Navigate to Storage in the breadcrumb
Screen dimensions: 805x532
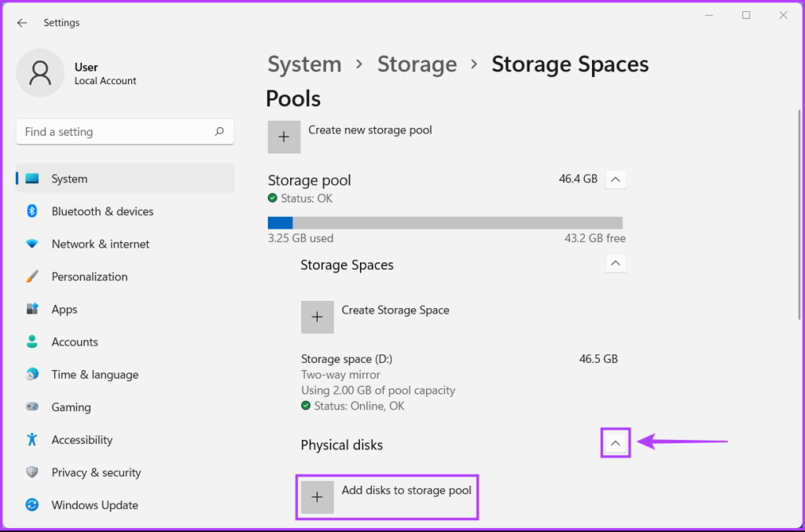point(417,64)
